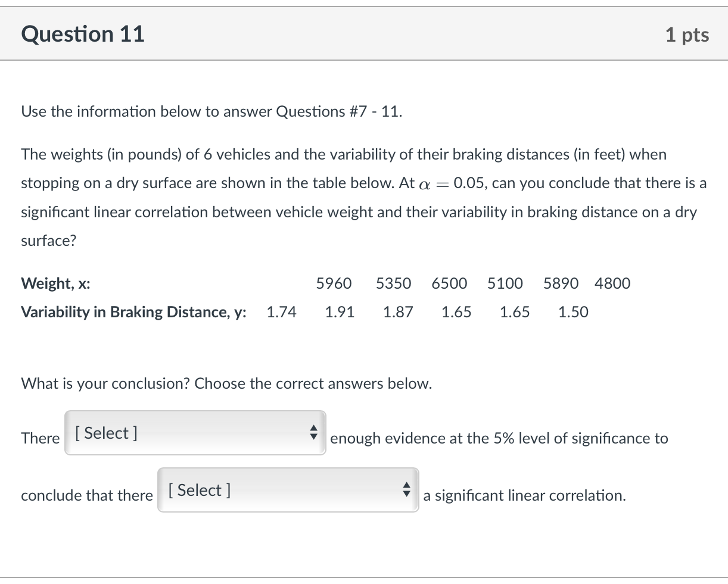Select the phrase 'a significant linear correlation.'

tap(524, 495)
